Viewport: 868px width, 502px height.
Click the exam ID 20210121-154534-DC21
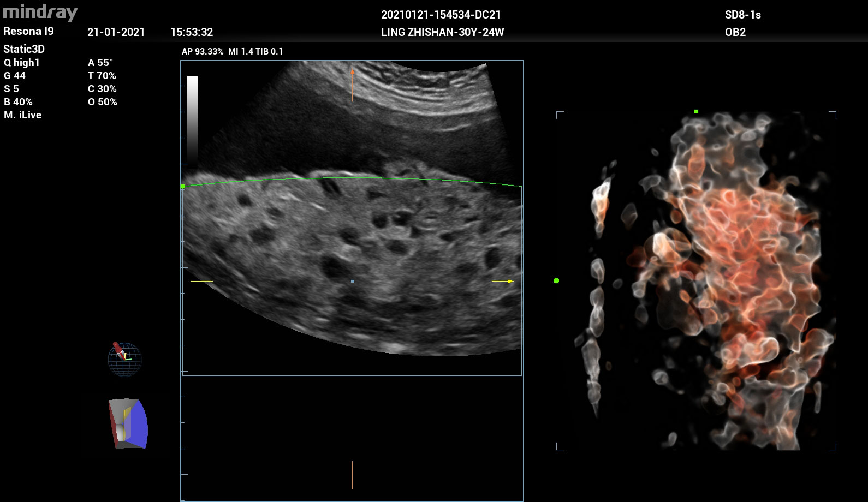pos(441,15)
